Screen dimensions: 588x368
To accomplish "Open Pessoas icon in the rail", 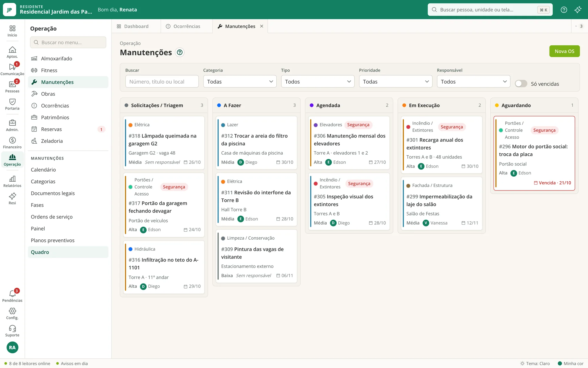I will [12, 87].
